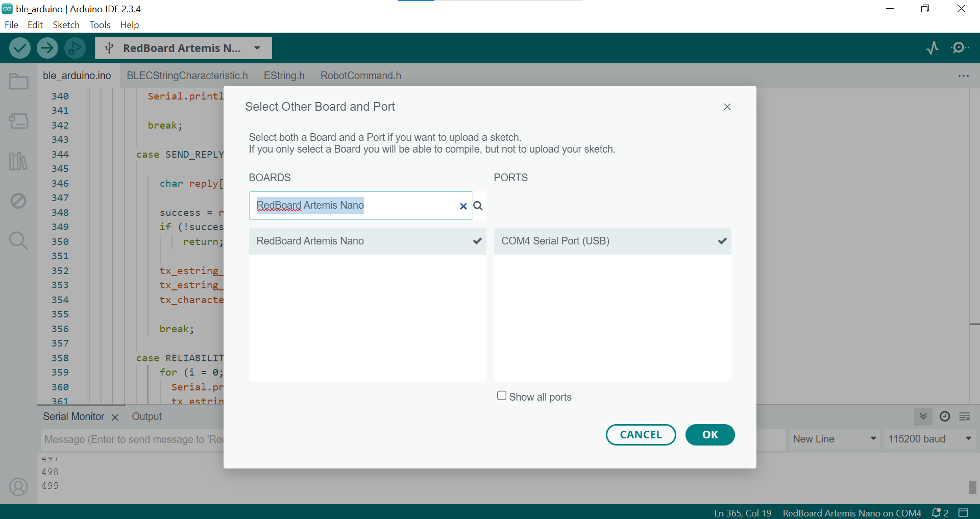Close the Select Other Board dialog
Image resolution: width=980 pixels, height=519 pixels.
727,107
